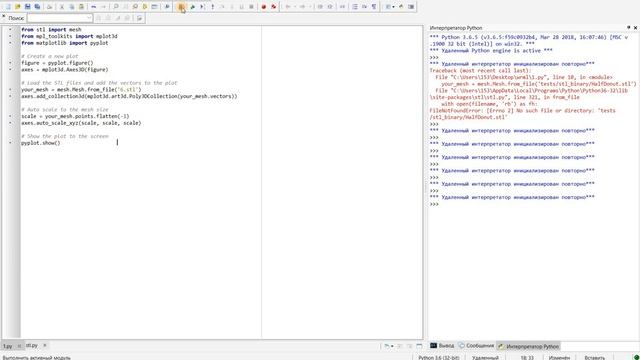Close the Интерпретатор Python panel
Image resolution: width=640 pixels, height=360 pixels.
[635, 28]
